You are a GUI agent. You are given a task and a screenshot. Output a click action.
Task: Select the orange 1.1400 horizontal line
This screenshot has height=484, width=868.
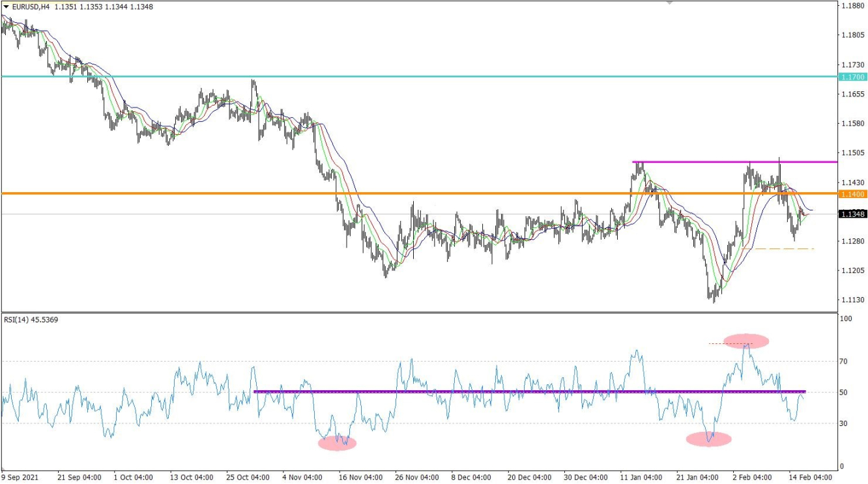[x=419, y=193]
